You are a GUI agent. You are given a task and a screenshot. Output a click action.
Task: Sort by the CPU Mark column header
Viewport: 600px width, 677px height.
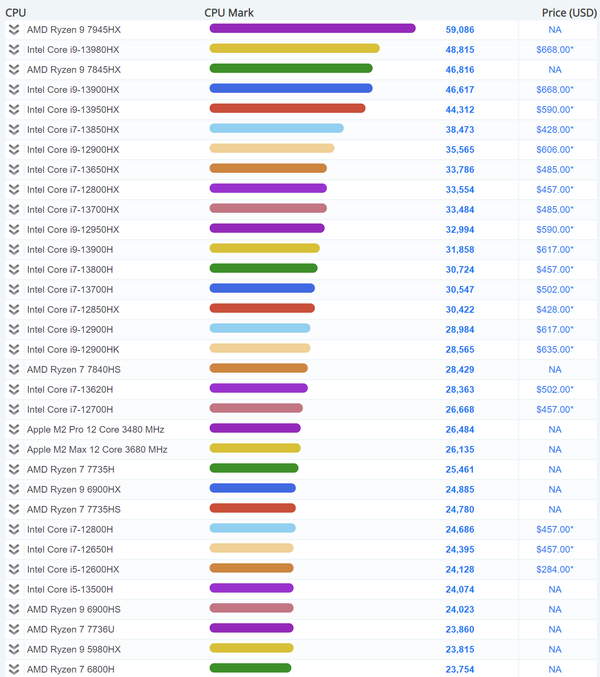229,13
